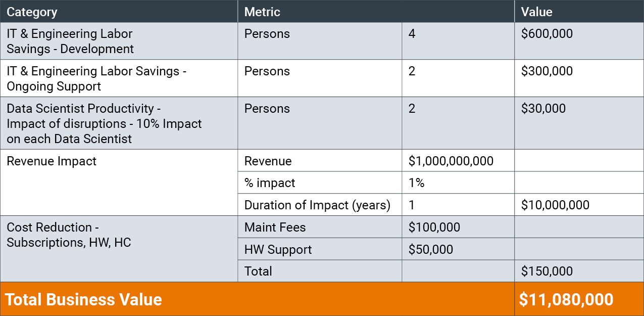Click the IT & Engineering Labor Savings - Development cell
644x316 pixels.
click(x=70, y=41)
